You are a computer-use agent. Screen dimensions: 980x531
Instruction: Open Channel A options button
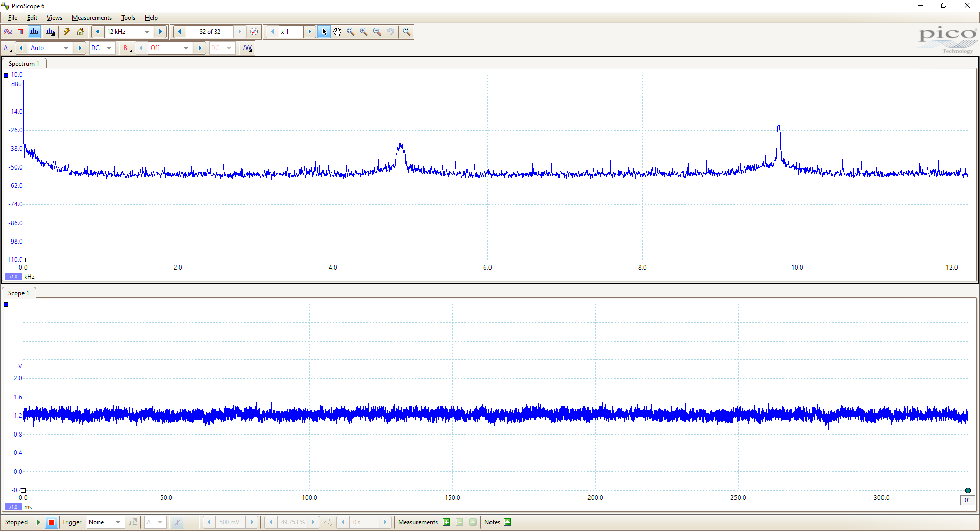pyautogui.click(x=8, y=48)
